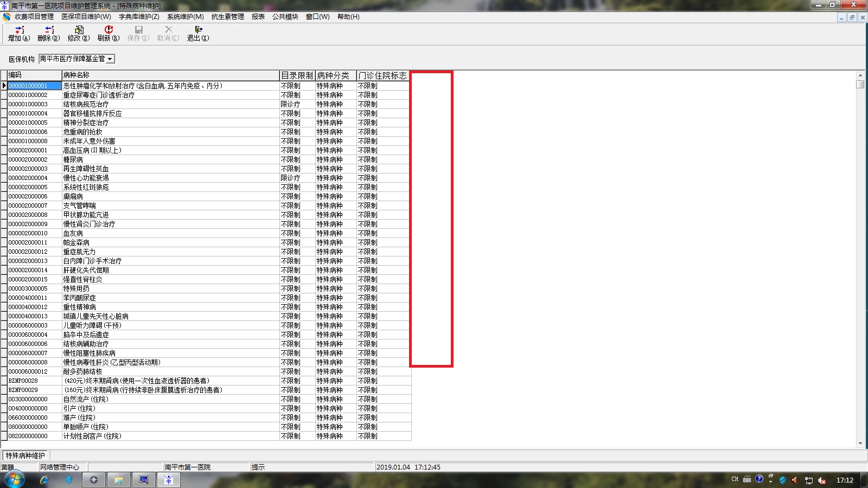The height and width of the screenshot is (488, 868).
Task: Click the keyboard icon in system tray
Action: (x=747, y=479)
